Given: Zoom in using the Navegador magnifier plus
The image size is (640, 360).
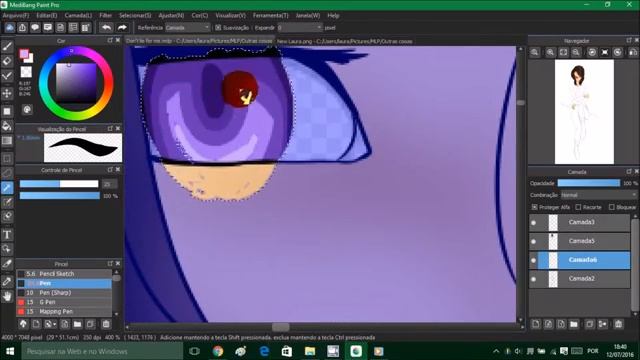Looking at the screenshot, I should click(x=550, y=52).
